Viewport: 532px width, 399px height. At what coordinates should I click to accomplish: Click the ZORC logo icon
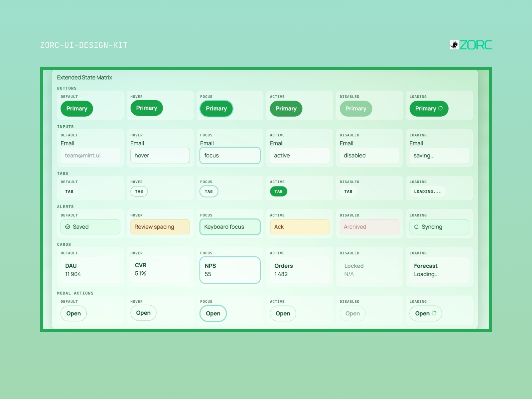[454, 45]
